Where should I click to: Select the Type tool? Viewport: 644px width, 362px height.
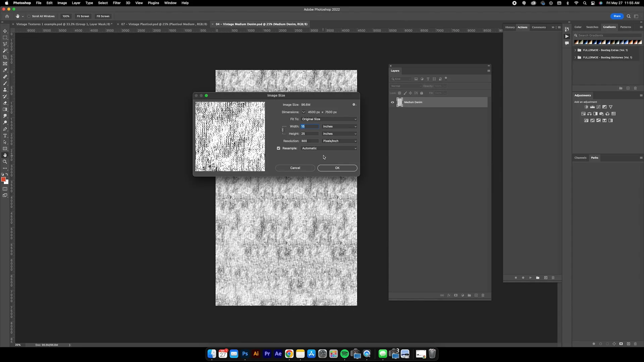click(x=5, y=136)
